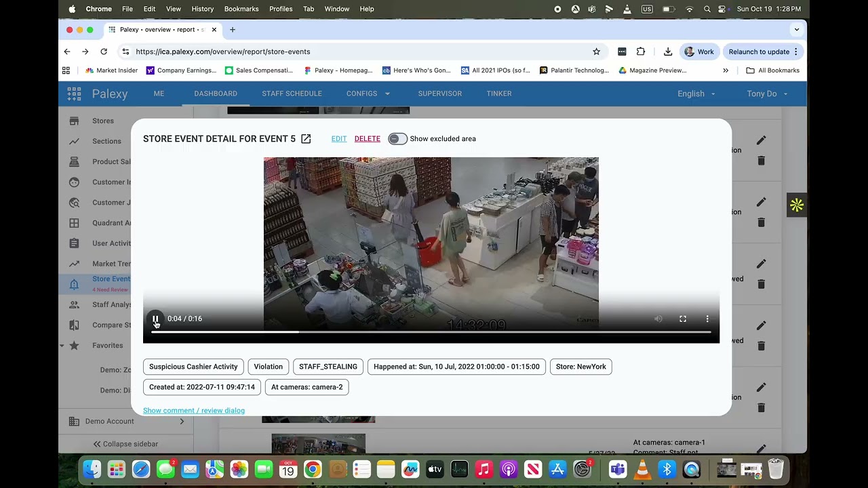Unmute the video with the speaker icon
This screenshot has height=488, width=868.
[658, 319]
